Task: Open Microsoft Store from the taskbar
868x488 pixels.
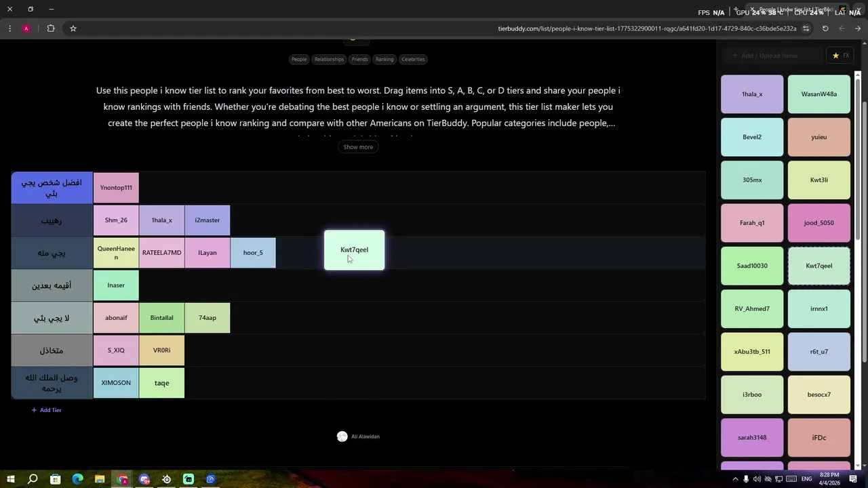Action: pyautogui.click(x=55, y=479)
